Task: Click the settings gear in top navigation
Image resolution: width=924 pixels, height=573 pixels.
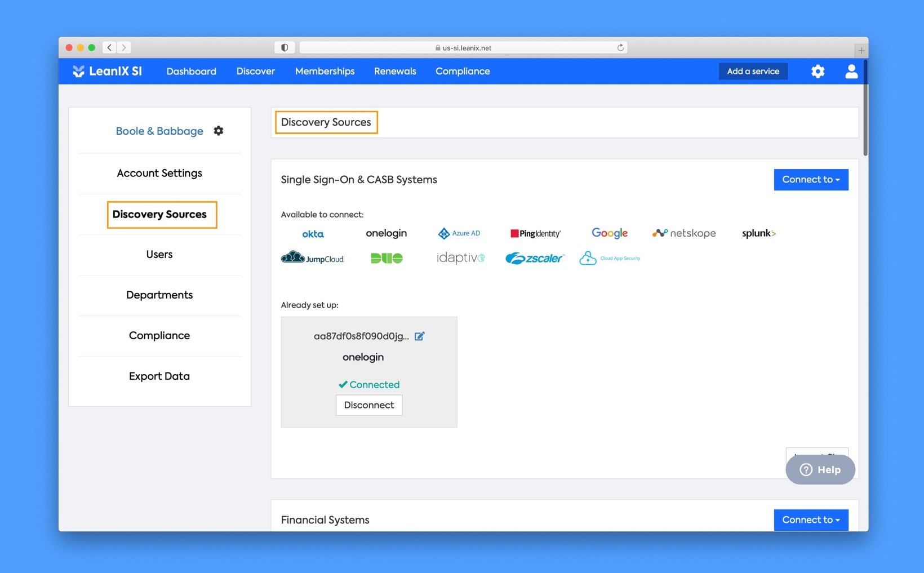Action: pos(818,72)
